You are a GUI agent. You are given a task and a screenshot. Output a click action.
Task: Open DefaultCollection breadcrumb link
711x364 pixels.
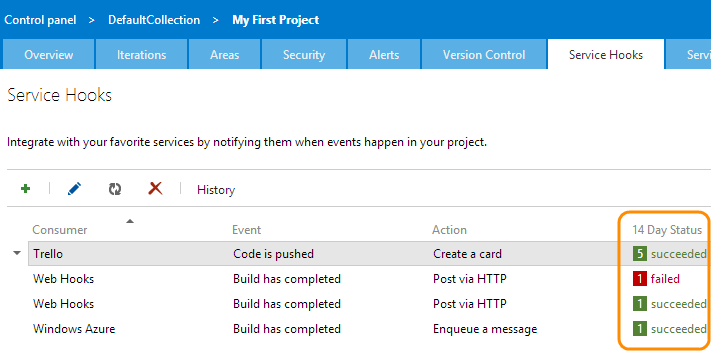pos(154,20)
